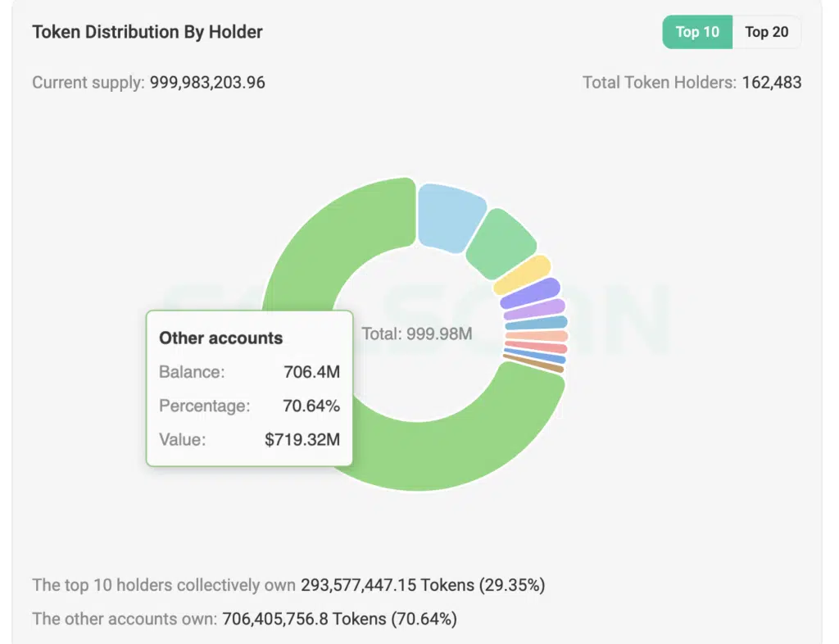Click the narrow blue slice above brown
Image resolution: width=839 pixels, height=644 pixels.
tap(536, 356)
